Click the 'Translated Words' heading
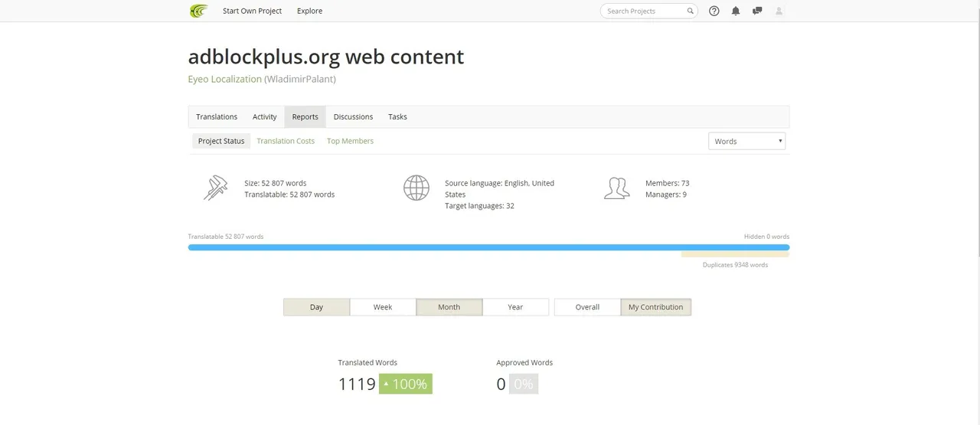 (x=367, y=363)
